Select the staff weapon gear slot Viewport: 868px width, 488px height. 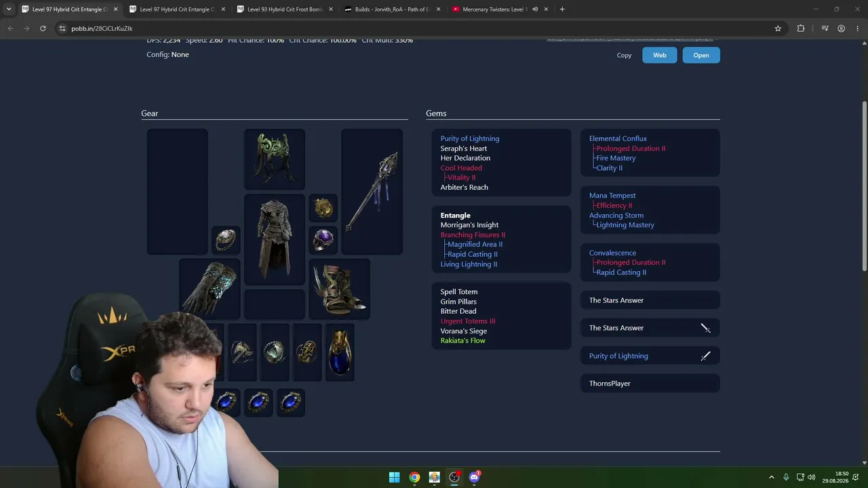pos(372,192)
